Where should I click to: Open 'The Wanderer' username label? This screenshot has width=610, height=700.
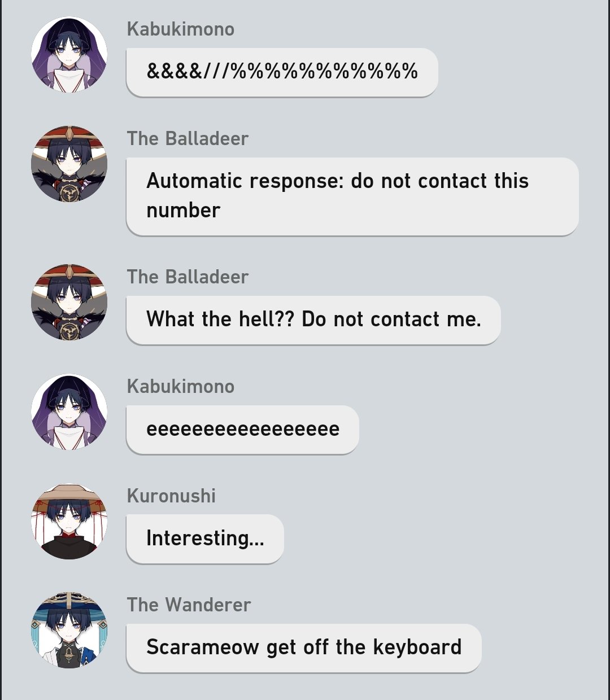pyautogui.click(x=189, y=605)
